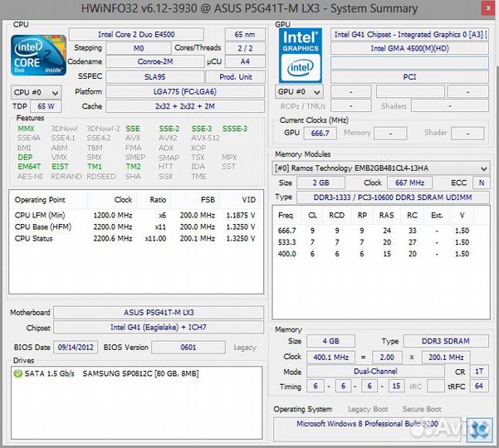Select the CPU Base (HFM) row
Viewport: 499px width, 448px height.
coord(135,227)
